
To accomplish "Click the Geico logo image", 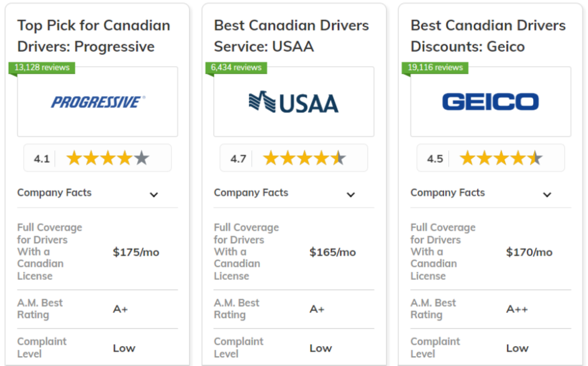I will point(491,102).
